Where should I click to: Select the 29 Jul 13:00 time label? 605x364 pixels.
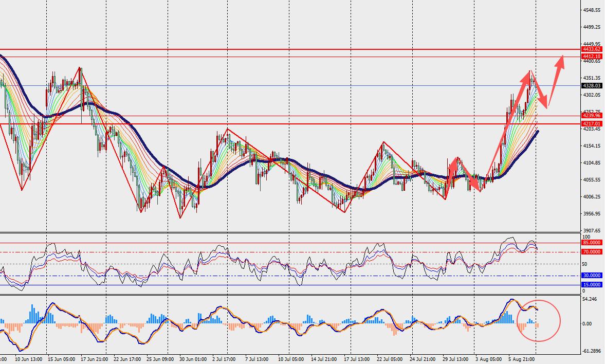[x=455, y=359]
